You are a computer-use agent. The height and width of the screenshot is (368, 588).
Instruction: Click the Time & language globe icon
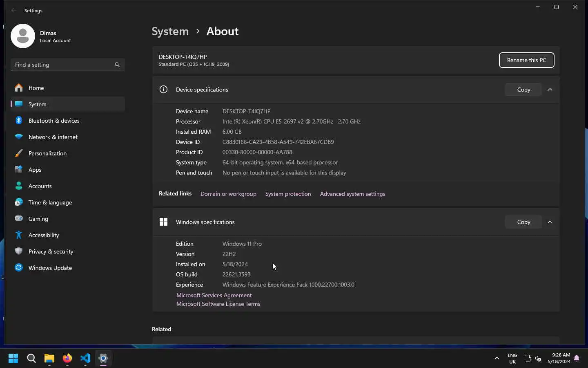19,202
